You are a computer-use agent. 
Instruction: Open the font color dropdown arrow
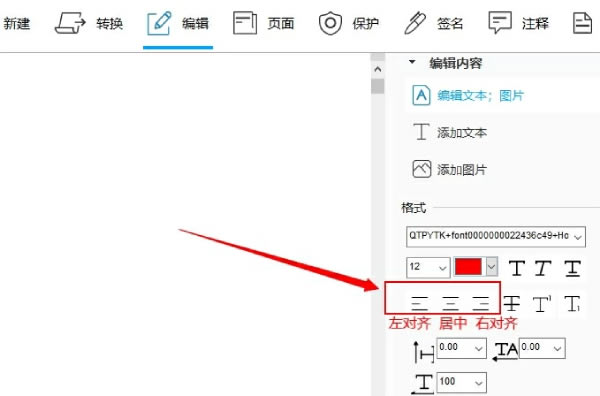pos(492,266)
